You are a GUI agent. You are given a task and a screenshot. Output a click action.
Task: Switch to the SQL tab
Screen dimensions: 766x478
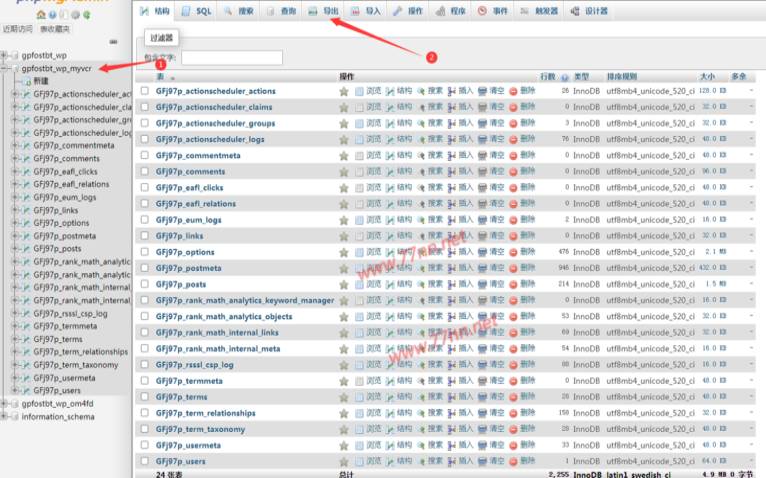(196, 11)
